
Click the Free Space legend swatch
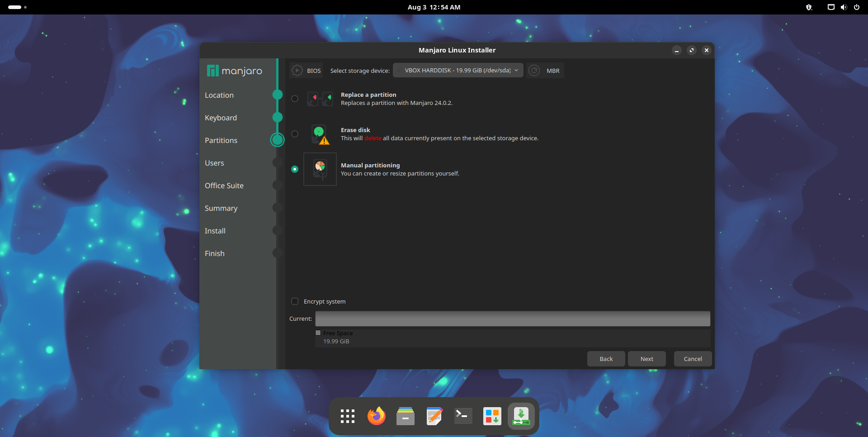click(318, 333)
